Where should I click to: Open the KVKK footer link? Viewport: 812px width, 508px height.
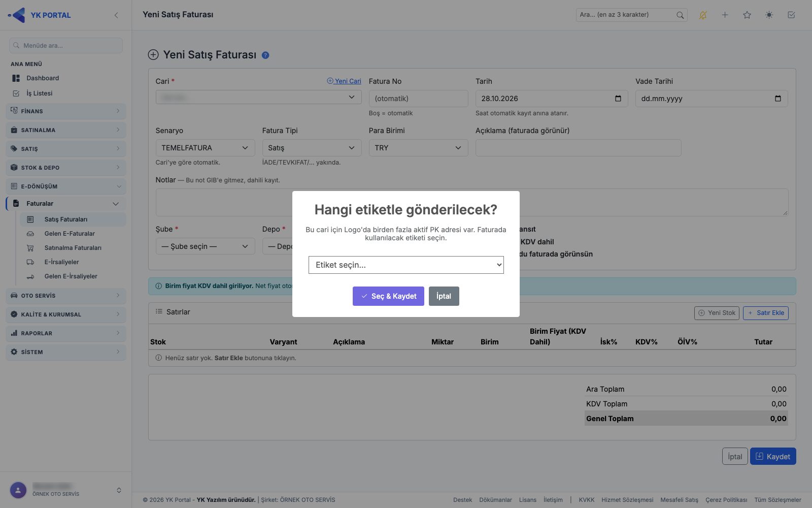click(587, 500)
